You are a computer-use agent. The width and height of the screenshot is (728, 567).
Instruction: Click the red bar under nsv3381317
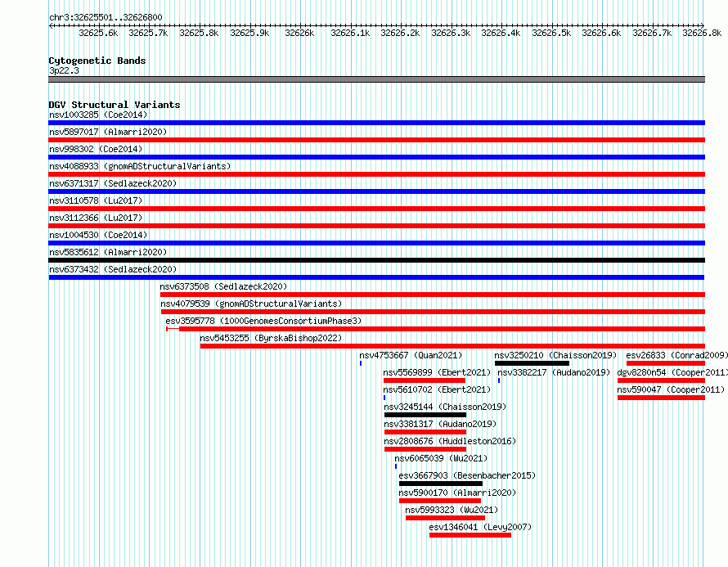425,432
